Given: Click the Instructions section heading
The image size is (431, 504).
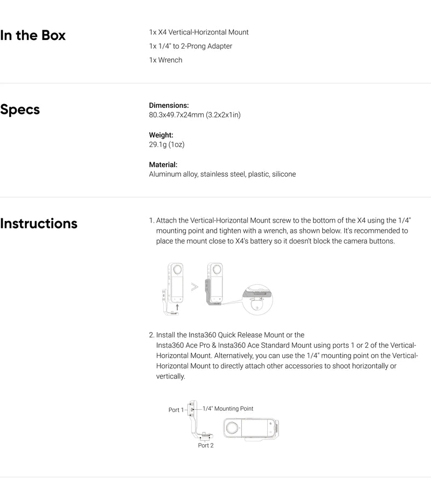Looking at the screenshot, I should [39, 223].
